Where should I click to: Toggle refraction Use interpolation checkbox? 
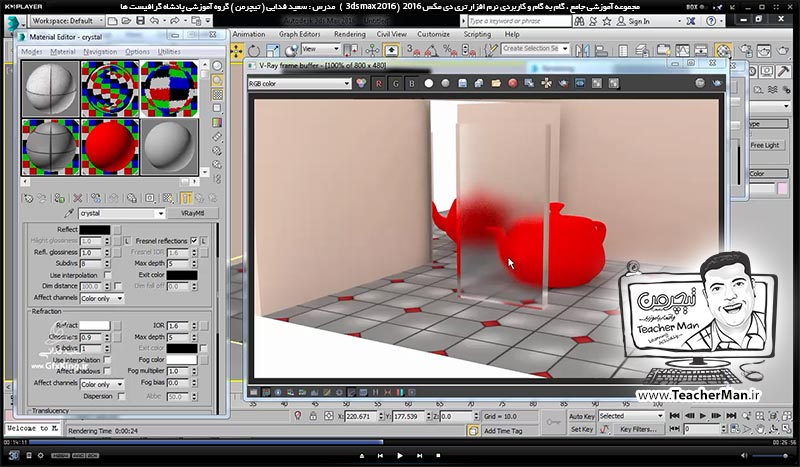108,360
